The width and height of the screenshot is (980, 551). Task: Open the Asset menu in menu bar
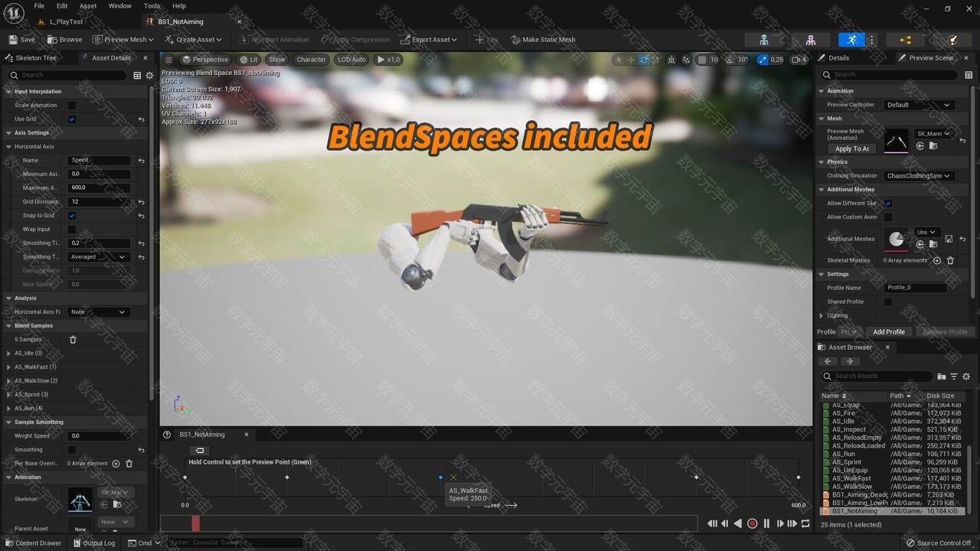[88, 6]
